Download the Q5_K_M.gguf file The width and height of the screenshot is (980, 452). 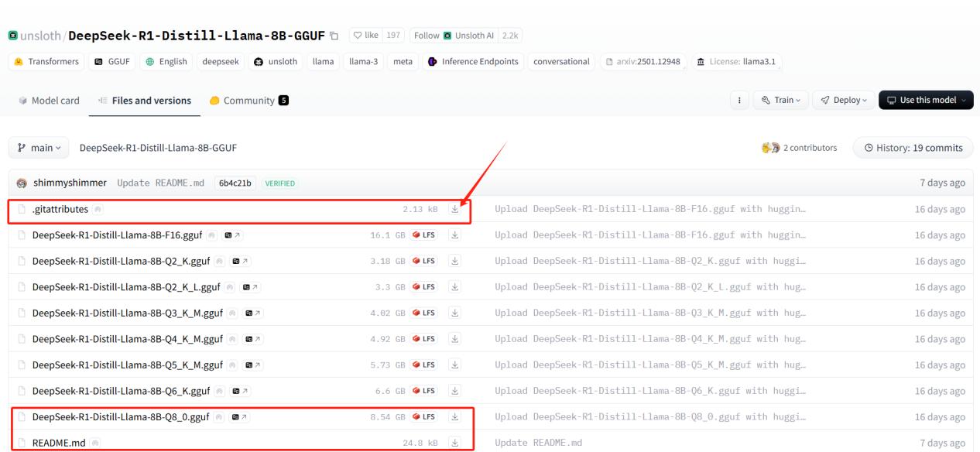[455, 365]
